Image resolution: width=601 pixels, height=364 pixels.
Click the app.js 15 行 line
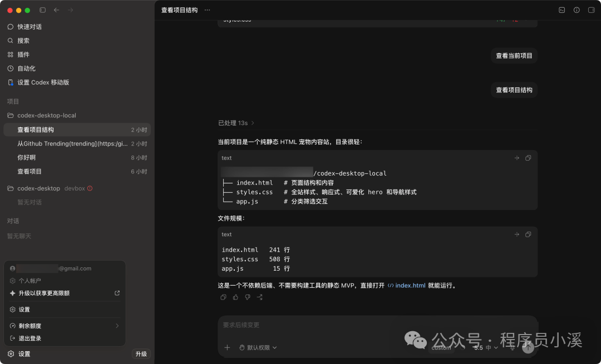[x=255, y=268]
